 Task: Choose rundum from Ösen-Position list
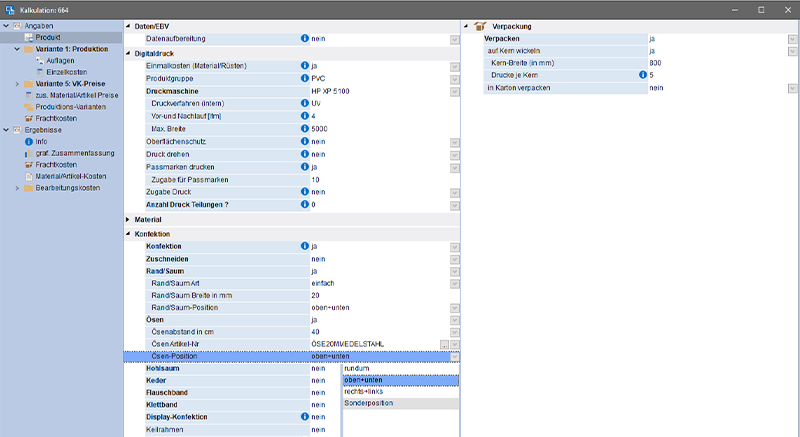pos(401,368)
